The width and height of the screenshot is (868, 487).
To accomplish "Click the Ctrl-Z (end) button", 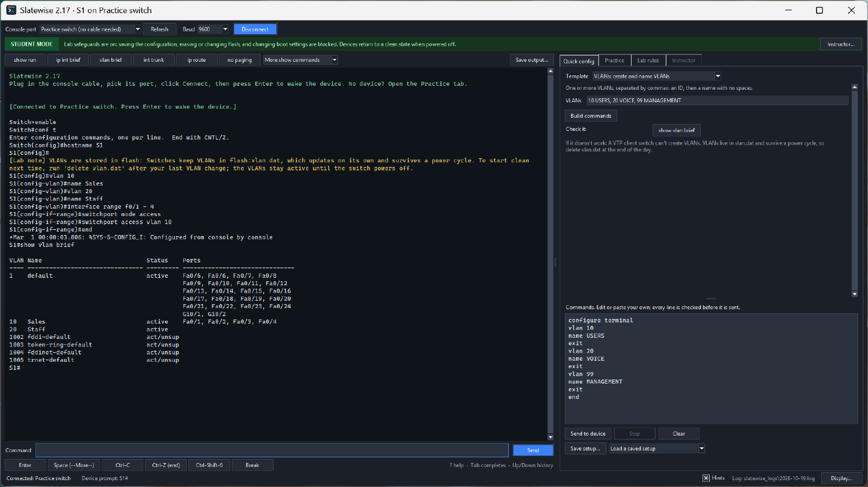I will 166,465.
